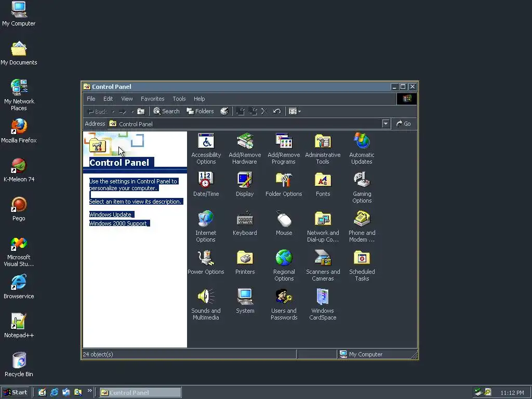This screenshot has height=399, width=532.
Task: Open the Edit menu
Action: click(108, 99)
